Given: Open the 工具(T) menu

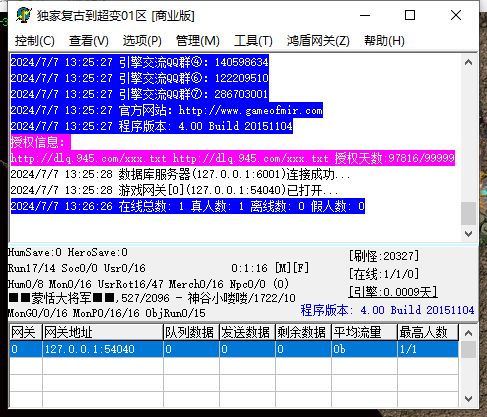Looking at the screenshot, I should point(253,41).
